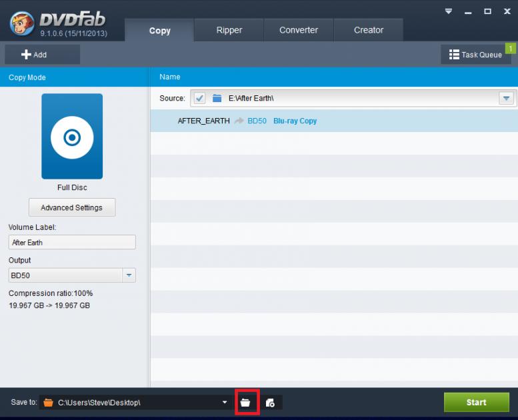Uncheck the Source checkbox
Screen dimensions: 518x420
199,99
